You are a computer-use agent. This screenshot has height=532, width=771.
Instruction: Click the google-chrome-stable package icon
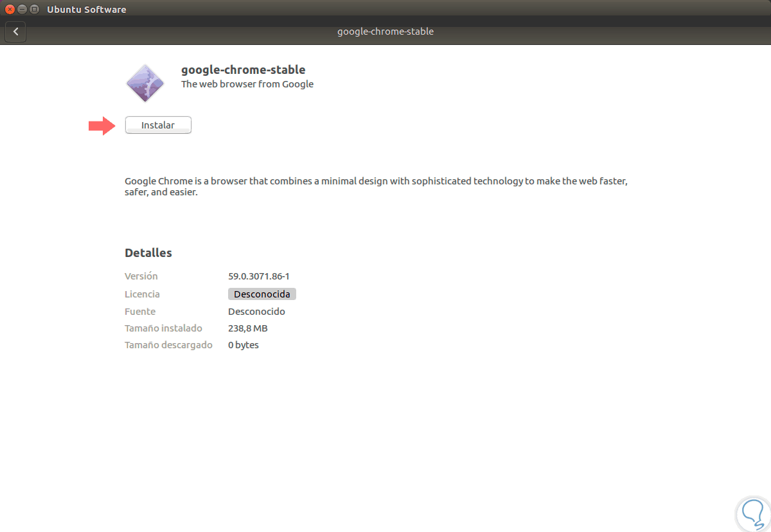(145, 83)
